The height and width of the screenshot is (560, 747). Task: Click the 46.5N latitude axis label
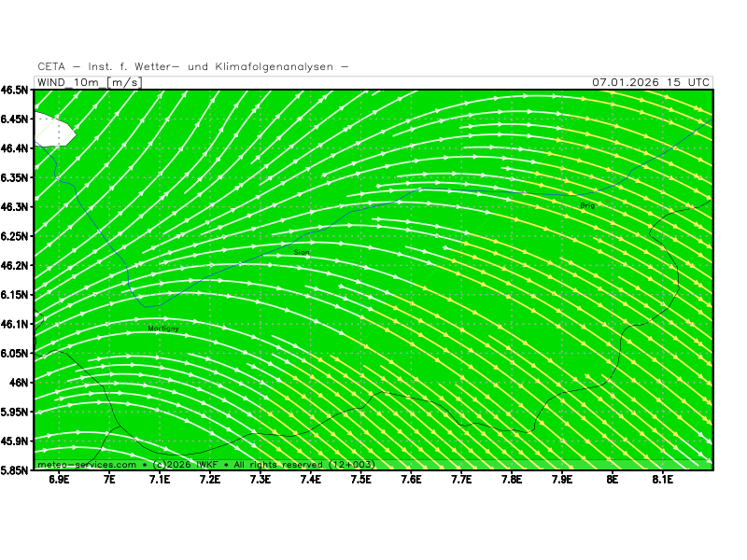click(15, 91)
